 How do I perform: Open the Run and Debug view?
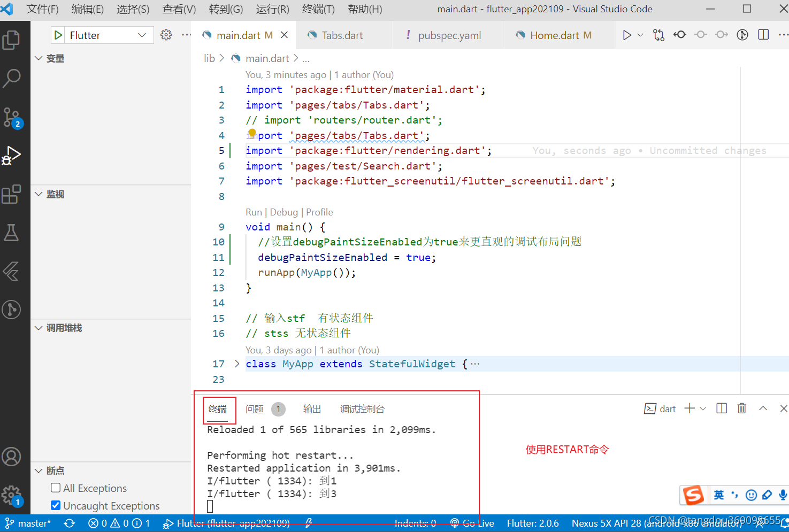point(11,156)
